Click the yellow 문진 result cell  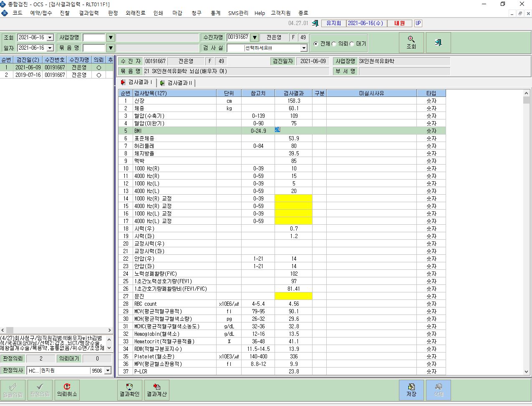coord(293,296)
